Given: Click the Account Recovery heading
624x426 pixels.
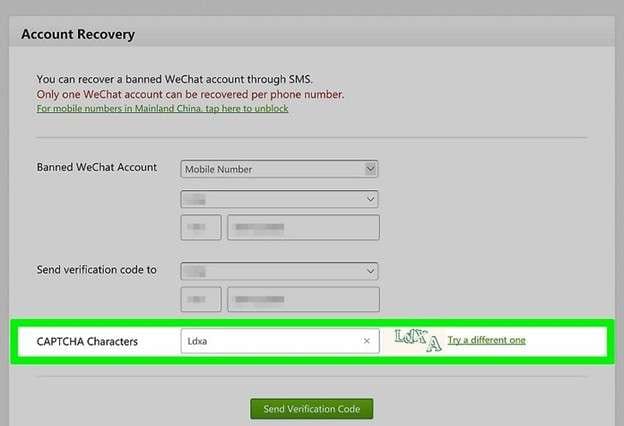Looking at the screenshot, I should pos(78,35).
